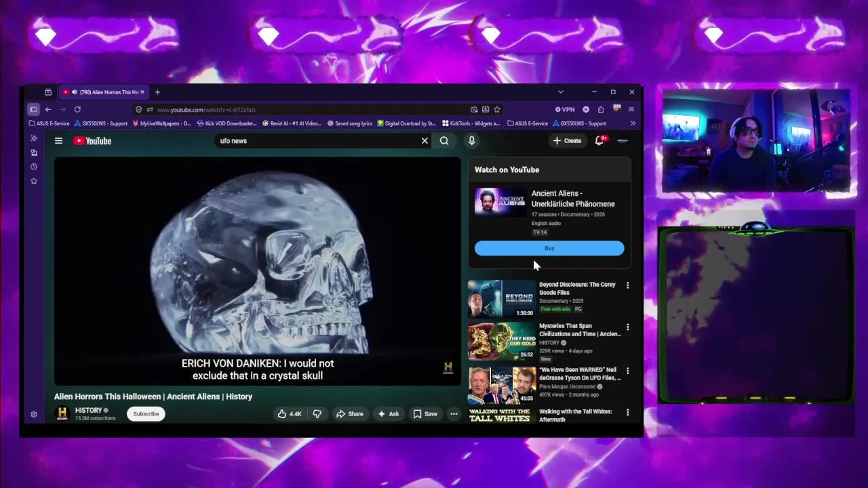Open the Digital Overload bookmark
This screenshot has height=488, width=868.
coord(406,123)
